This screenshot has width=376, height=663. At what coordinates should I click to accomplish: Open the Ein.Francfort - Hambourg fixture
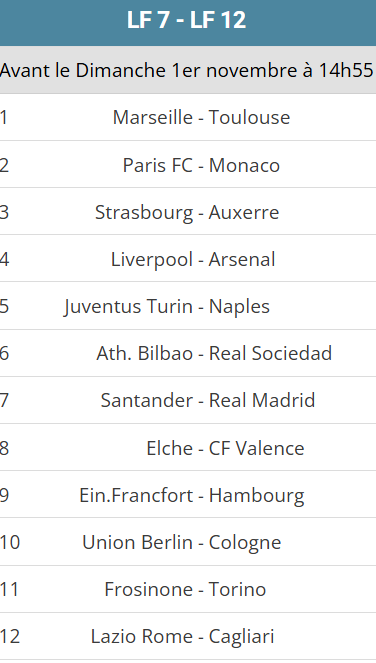[192, 495]
